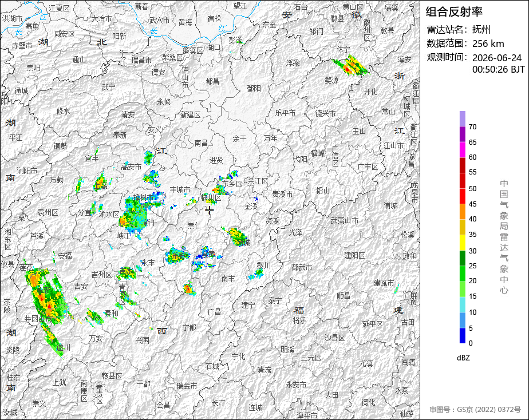
Task: Click the 崇仁 county label
Action: click(194, 225)
